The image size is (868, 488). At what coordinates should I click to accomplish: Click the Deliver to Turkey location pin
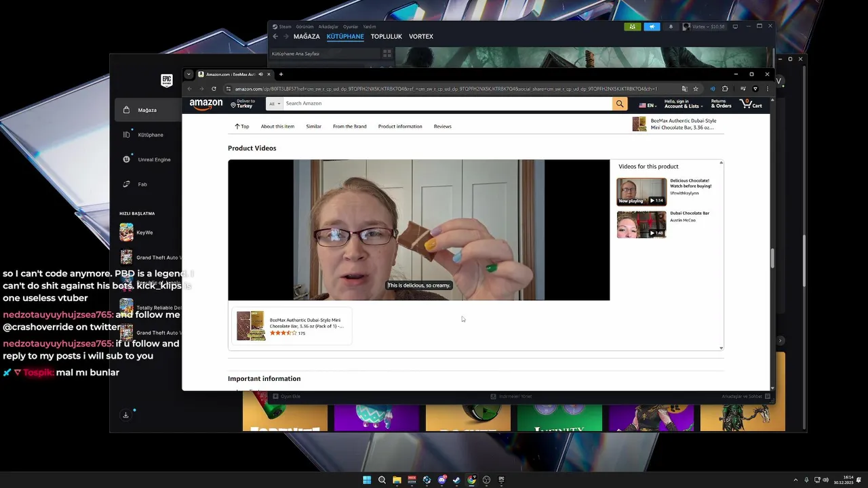233,105
